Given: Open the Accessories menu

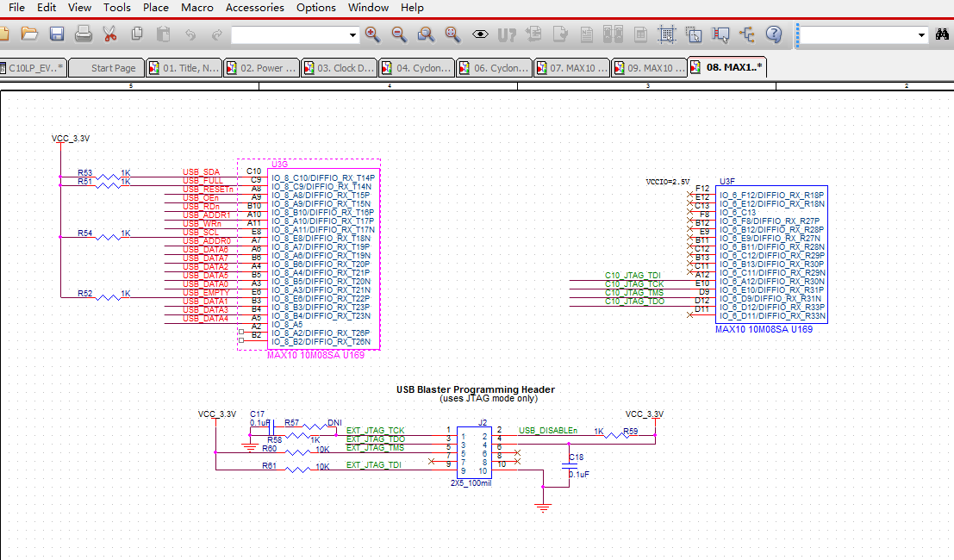Looking at the screenshot, I should pos(255,7).
